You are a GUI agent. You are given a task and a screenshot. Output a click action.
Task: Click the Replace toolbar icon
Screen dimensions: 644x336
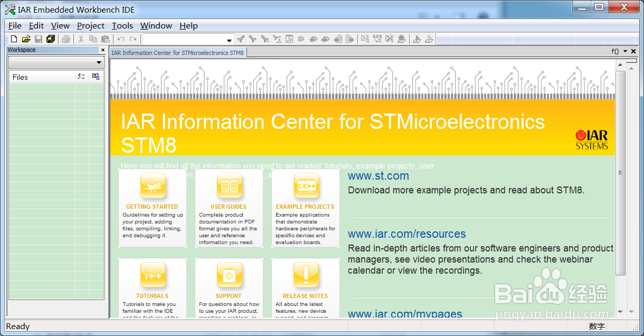pyautogui.click(x=277, y=39)
